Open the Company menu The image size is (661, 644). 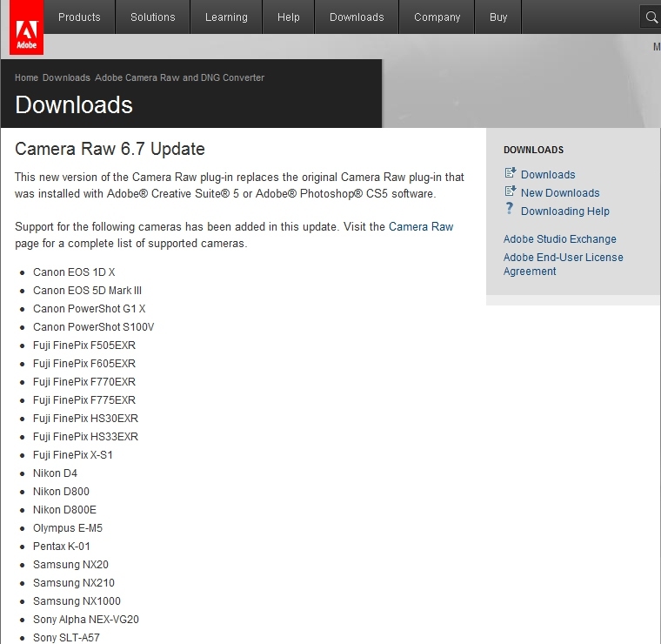[x=437, y=17]
